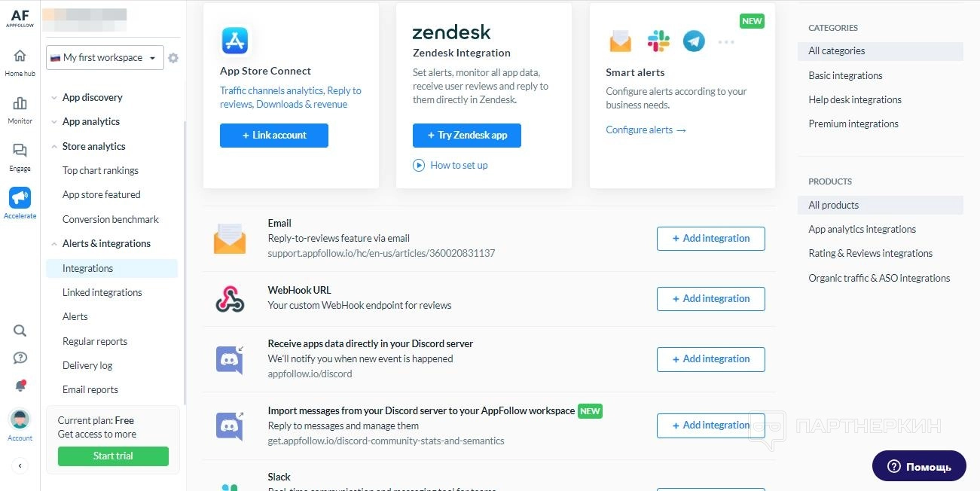Go to Regular reports menu item

point(95,341)
